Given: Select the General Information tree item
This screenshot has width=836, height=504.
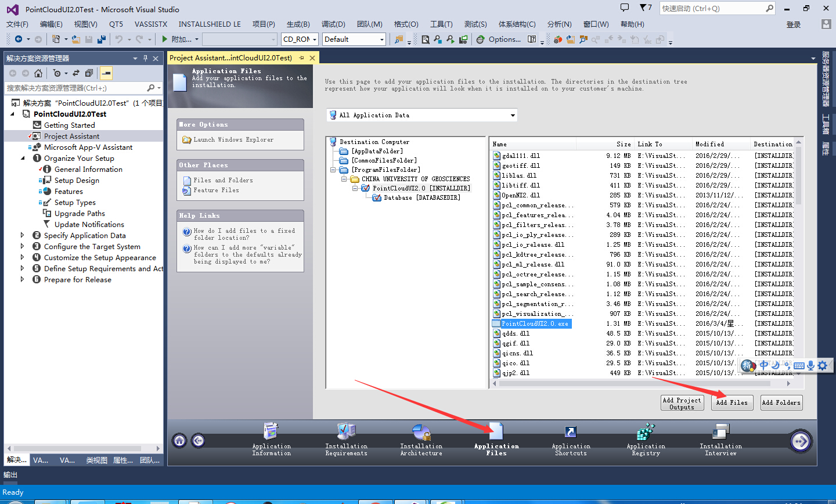Looking at the screenshot, I should (88, 169).
